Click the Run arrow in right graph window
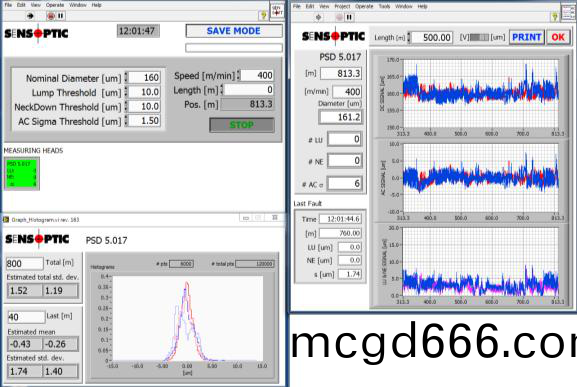The width and height of the screenshot is (577, 387). click(319, 17)
